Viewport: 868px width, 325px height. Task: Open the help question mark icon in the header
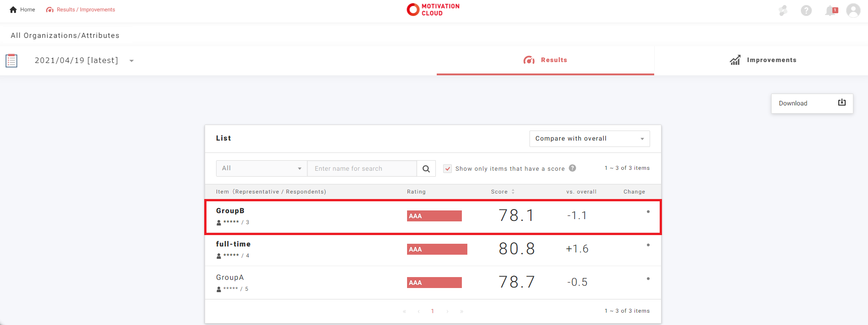806,10
